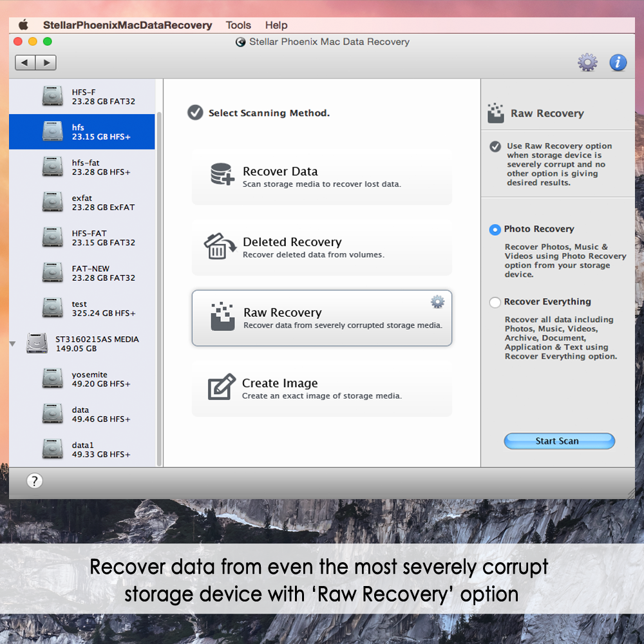Click the Raw Recovery header icon in right panel

click(496, 113)
